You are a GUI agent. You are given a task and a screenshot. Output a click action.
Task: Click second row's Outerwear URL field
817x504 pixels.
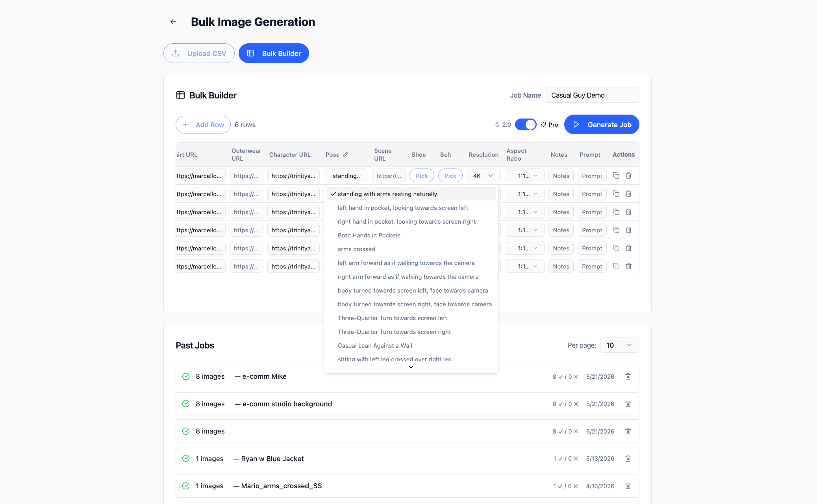click(x=246, y=194)
